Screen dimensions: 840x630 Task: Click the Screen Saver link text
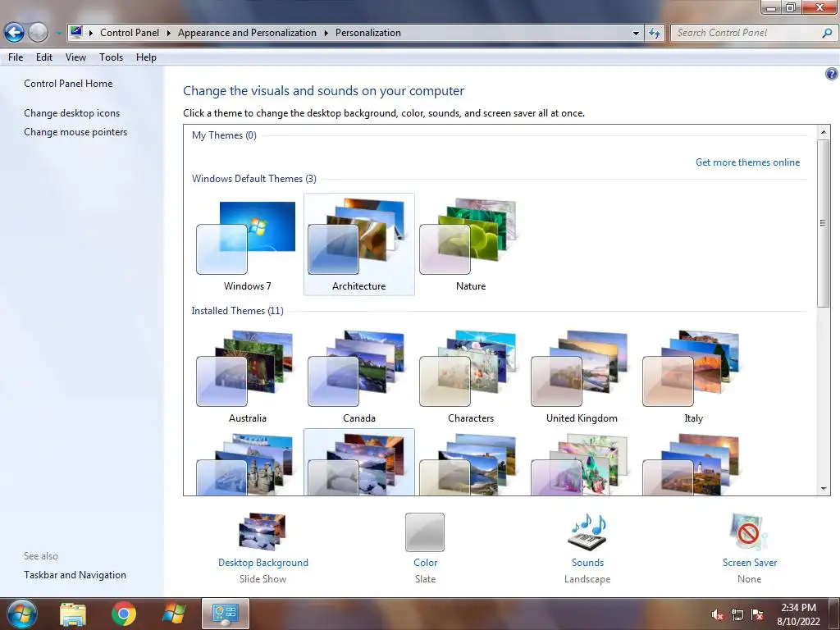[750, 563]
